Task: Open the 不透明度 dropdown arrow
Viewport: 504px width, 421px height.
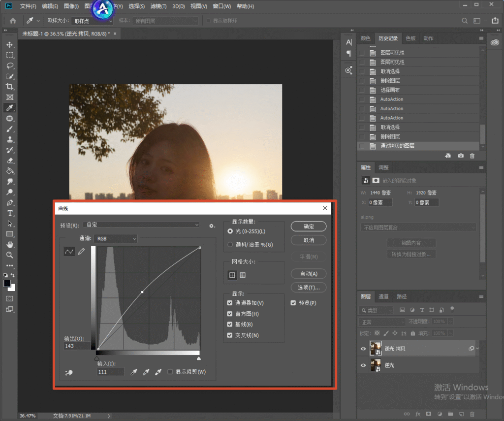Action: coord(451,322)
